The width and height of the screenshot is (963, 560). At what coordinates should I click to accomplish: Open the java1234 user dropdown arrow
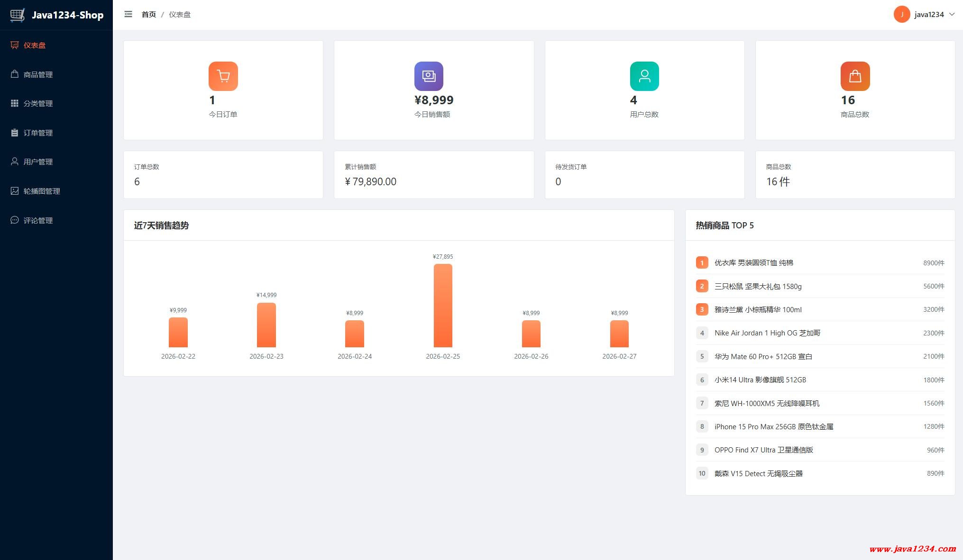tap(952, 14)
